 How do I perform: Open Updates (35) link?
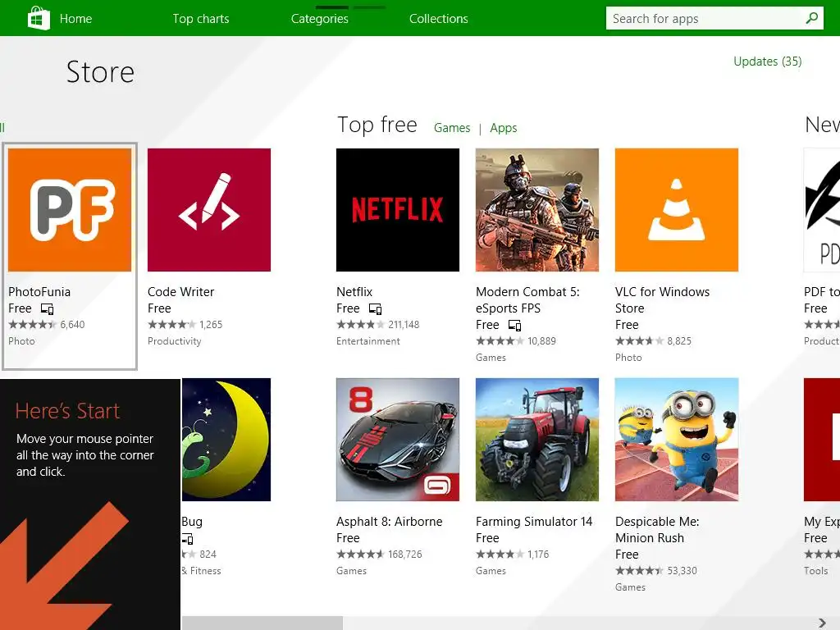tap(767, 62)
